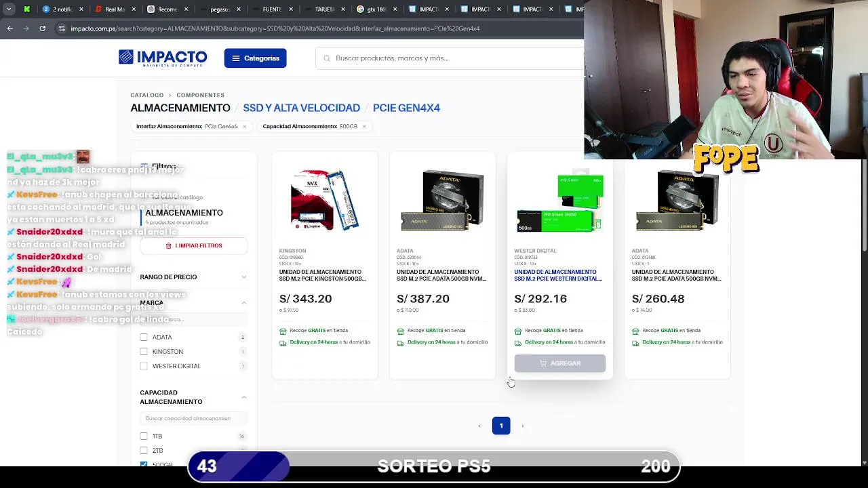Open the ADATA thumbnail priced S/ 387.20
868x488 pixels.
pos(443,201)
